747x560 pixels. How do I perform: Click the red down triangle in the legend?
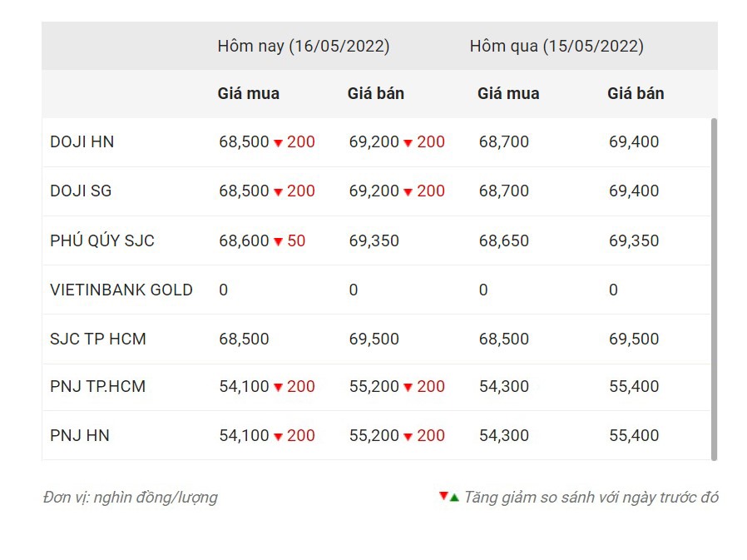coord(443,496)
